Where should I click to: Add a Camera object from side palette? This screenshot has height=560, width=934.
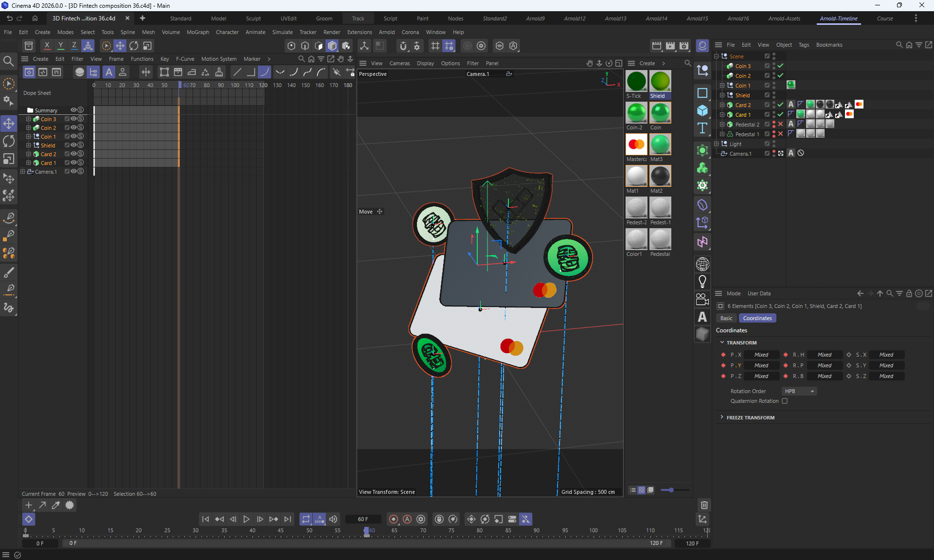click(x=702, y=299)
